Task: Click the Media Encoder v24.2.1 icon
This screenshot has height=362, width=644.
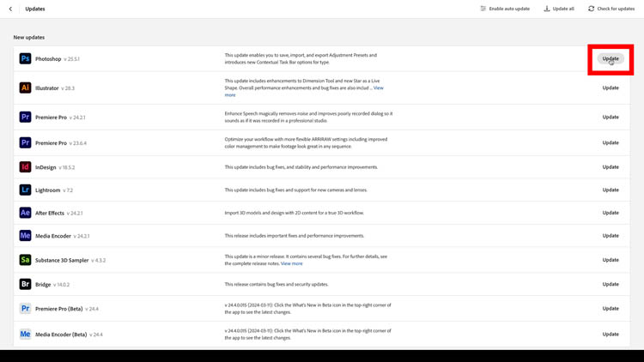Action: click(25, 236)
